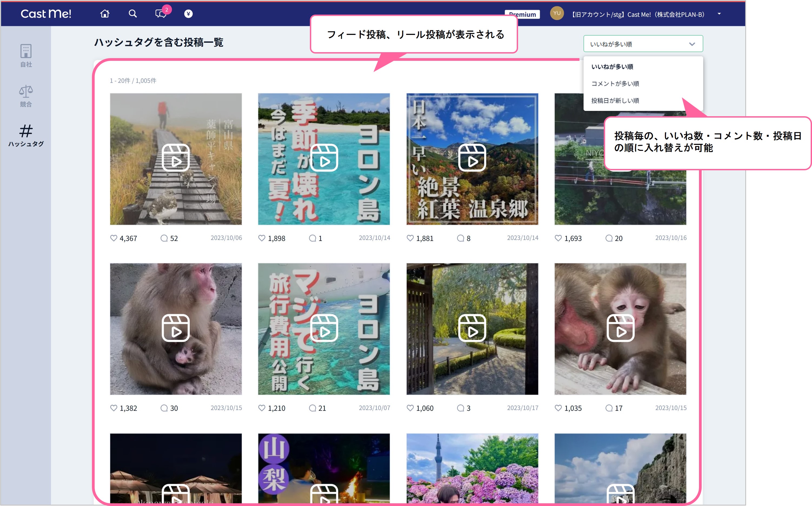Open the baby monkey close-up thumbnail

[620, 329]
